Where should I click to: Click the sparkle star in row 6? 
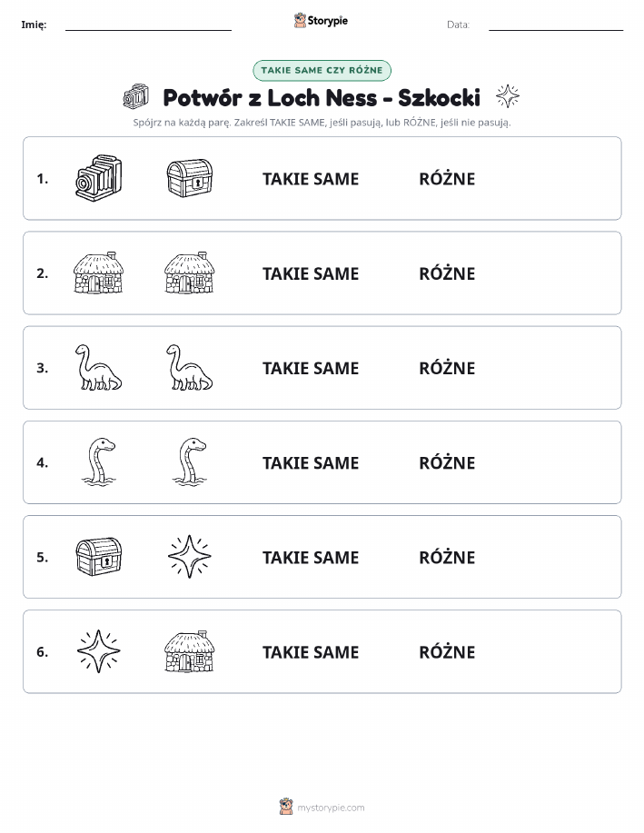99,650
